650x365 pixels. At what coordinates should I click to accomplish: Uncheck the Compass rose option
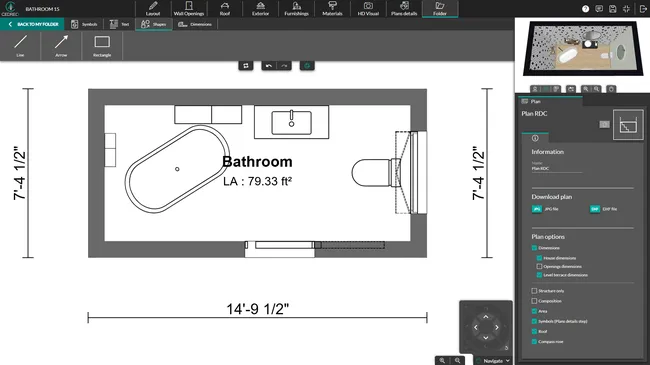tap(534, 341)
